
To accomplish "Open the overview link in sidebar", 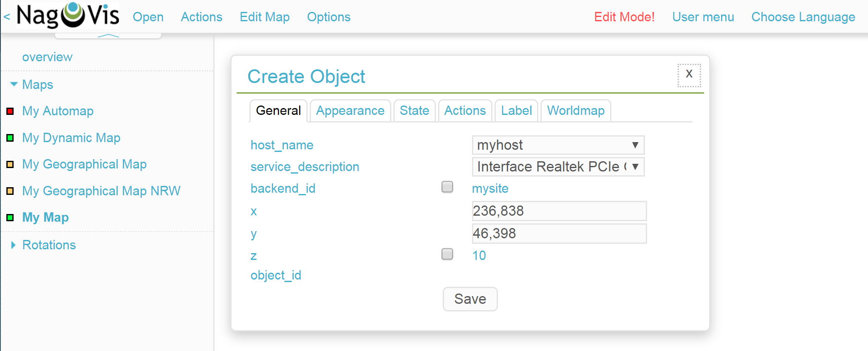I will coord(47,57).
